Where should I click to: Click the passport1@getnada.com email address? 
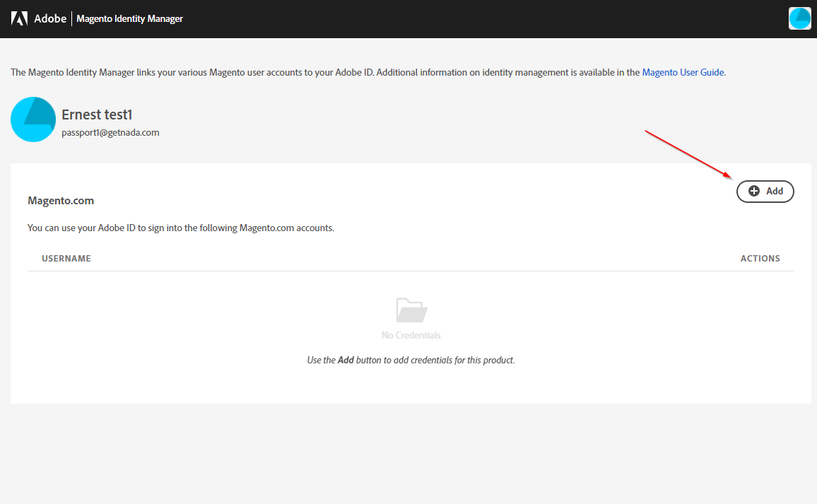click(x=110, y=132)
